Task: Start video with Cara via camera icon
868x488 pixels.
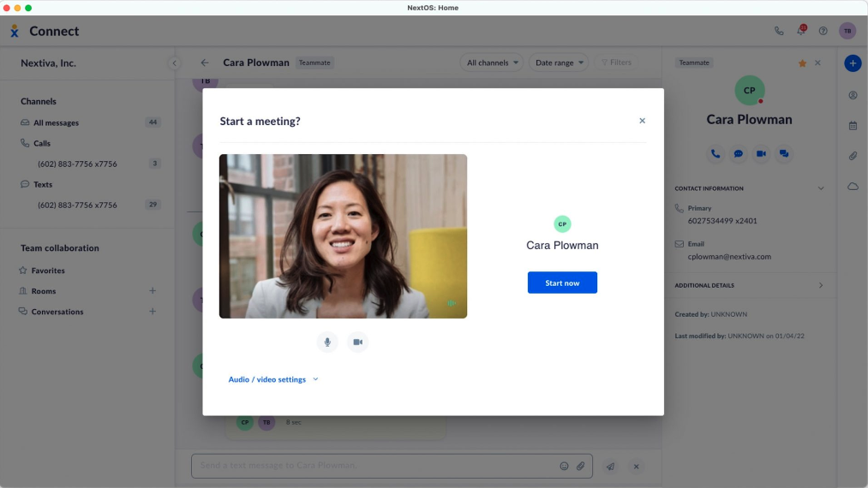Action: [x=761, y=154]
